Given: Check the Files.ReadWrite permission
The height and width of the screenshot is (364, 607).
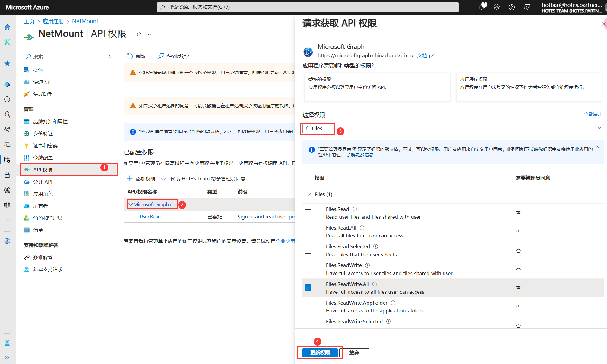Looking at the screenshot, I should [308, 269].
